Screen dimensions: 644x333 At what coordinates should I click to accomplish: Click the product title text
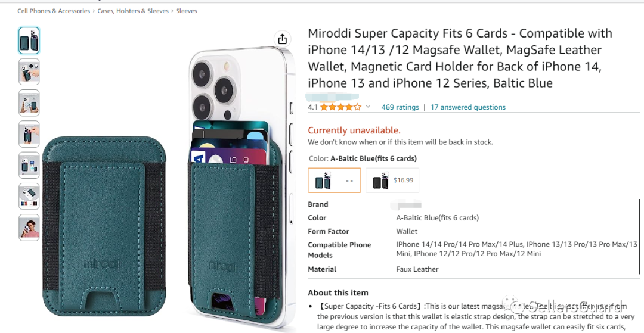[x=459, y=58]
